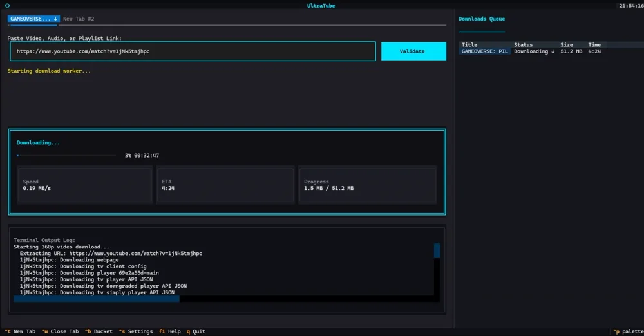The height and width of the screenshot is (336, 644).
Task: Open Bucket from the footer bar
Action: 99,331
